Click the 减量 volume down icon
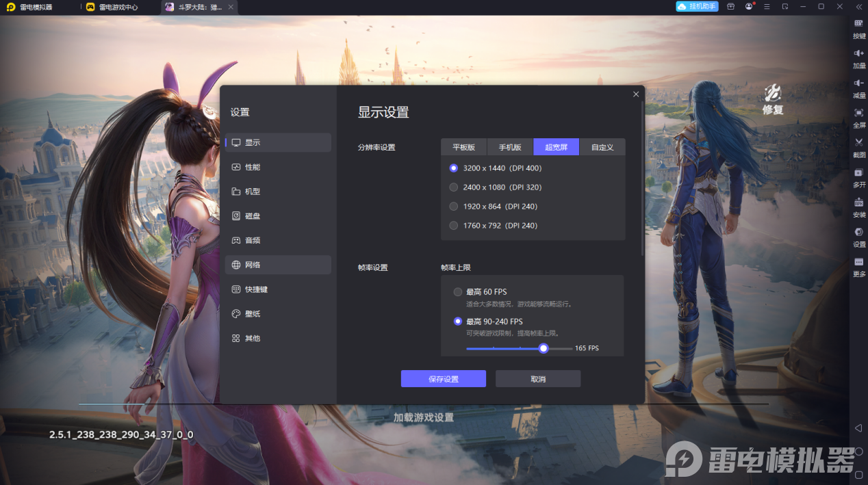Viewport: 868px width, 485px height. (x=858, y=83)
